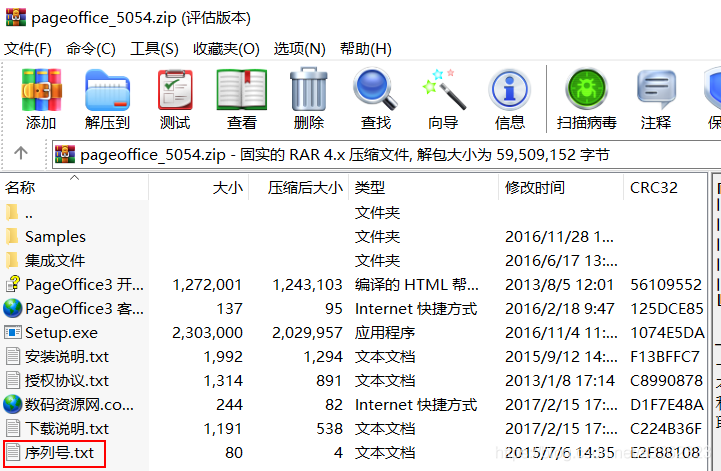This screenshot has width=721, height=471.
Task: Click the 扫描病毒 (Virus scan) bug icon
Action: [587, 88]
